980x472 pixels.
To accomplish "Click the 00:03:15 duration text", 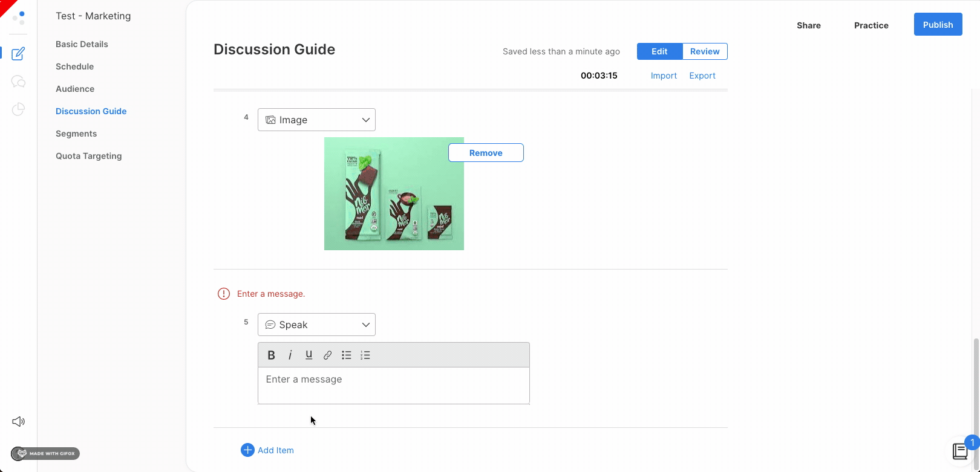I will (599, 76).
